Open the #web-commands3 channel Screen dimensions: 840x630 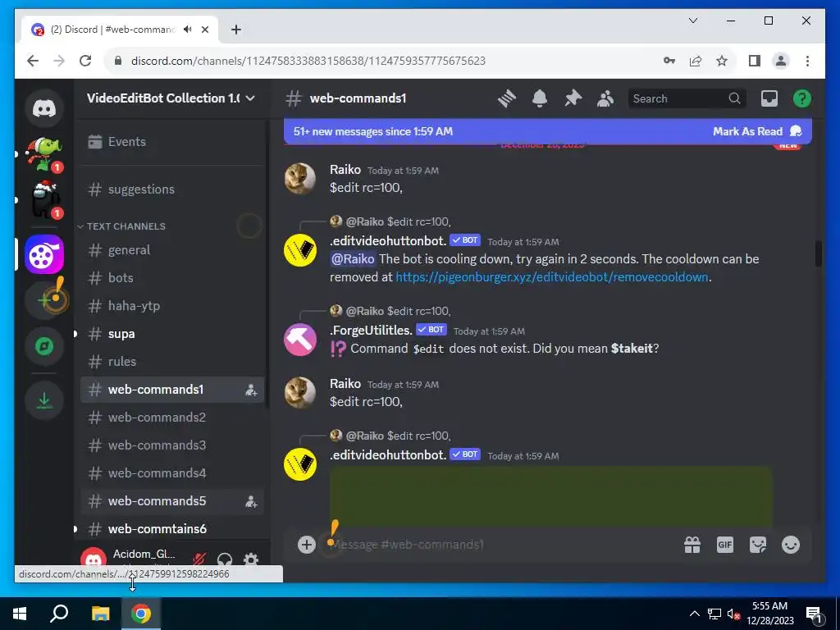(x=171, y=445)
